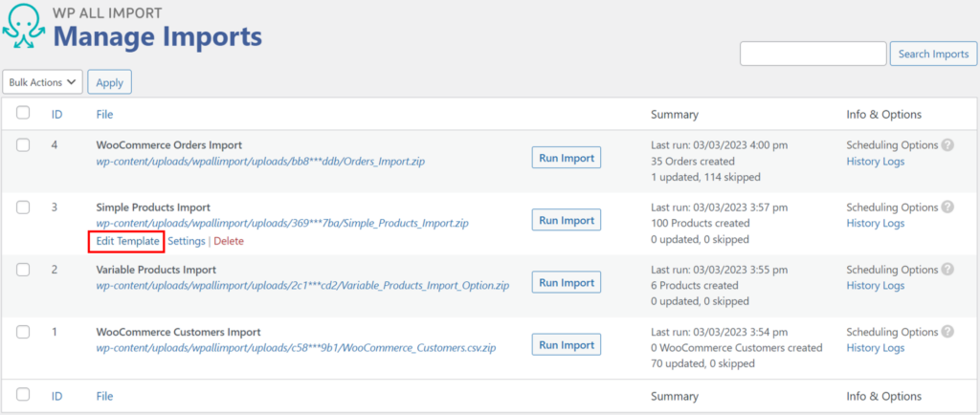Sort by ID column in footer
The image size is (980, 415).
57,396
